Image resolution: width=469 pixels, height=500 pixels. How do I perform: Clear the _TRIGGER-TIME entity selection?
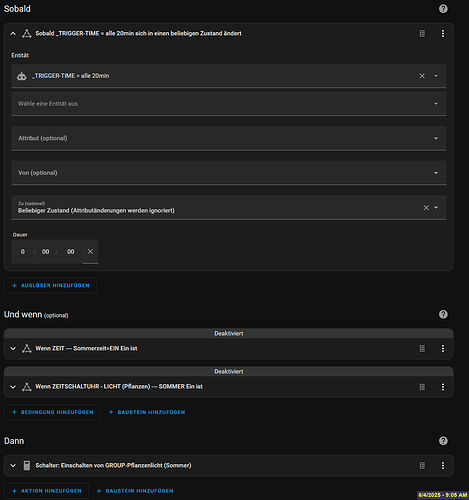pos(422,76)
